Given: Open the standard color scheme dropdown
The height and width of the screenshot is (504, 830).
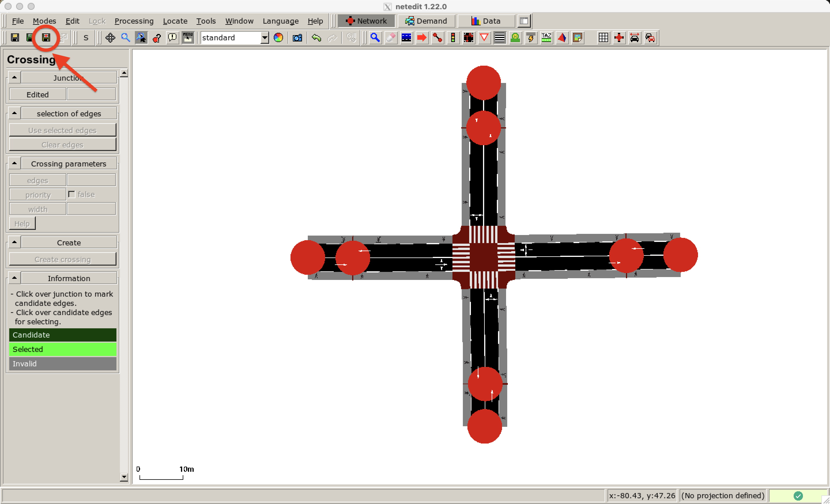Looking at the screenshot, I should [x=265, y=38].
